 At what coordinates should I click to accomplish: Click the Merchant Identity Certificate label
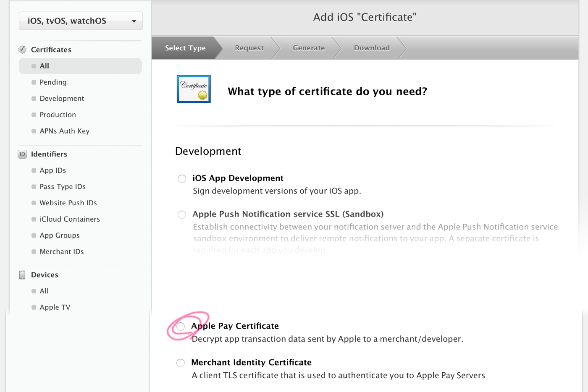[251, 363]
